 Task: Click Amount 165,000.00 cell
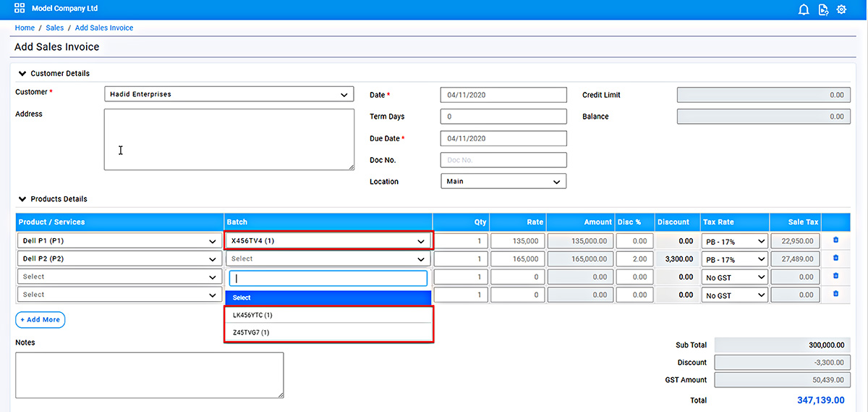pos(581,258)
